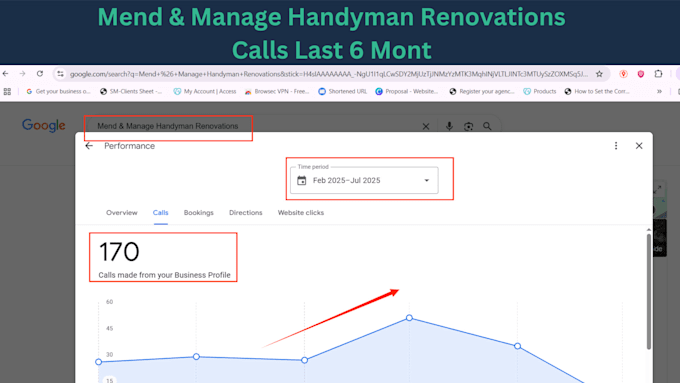The height and width of the screenshot is (383, 680).
Task: Open 'Register your agenc...' bookmark
Action: [x=482, y=92]
